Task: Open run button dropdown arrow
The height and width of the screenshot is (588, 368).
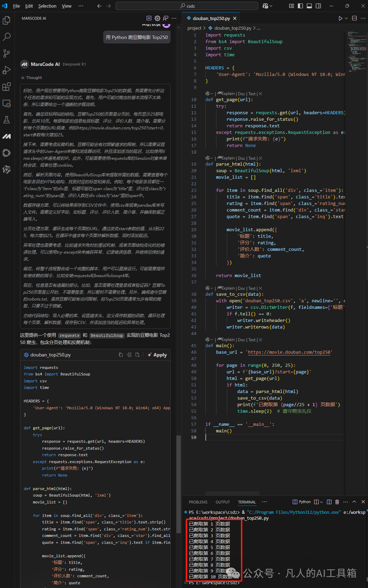Action: pos(346,18)
